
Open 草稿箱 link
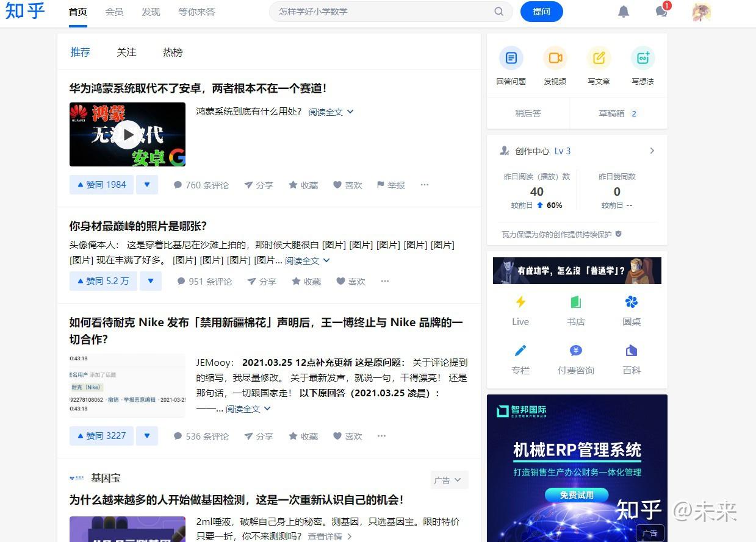[x=618, y=113]
